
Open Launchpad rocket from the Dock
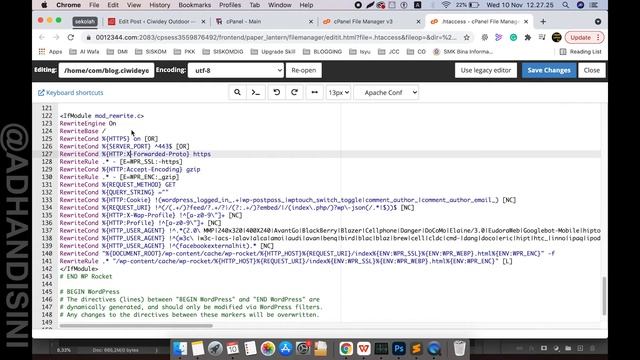(215, 348)
